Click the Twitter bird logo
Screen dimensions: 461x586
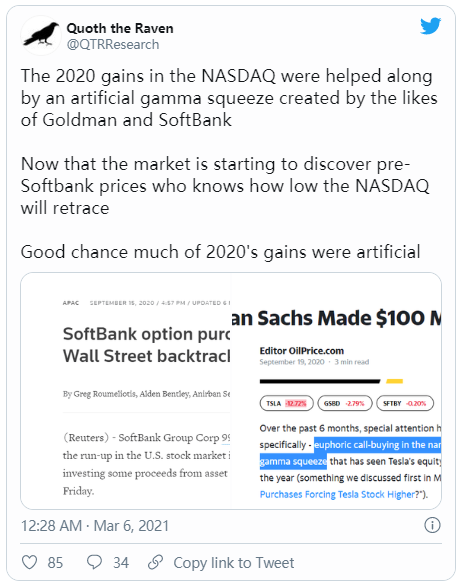pyautogui.click(x=430, y=26)
